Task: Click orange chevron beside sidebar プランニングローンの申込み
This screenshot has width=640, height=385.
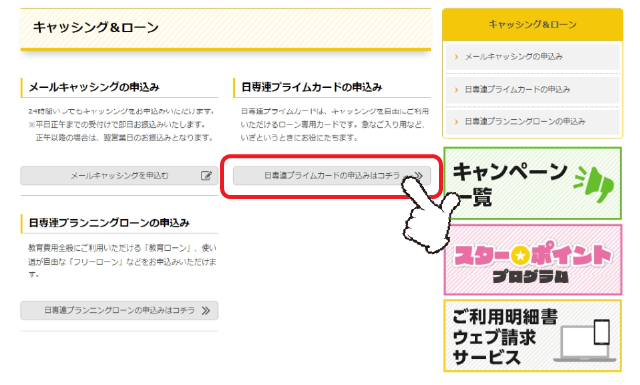Action: tap(456, 122)
